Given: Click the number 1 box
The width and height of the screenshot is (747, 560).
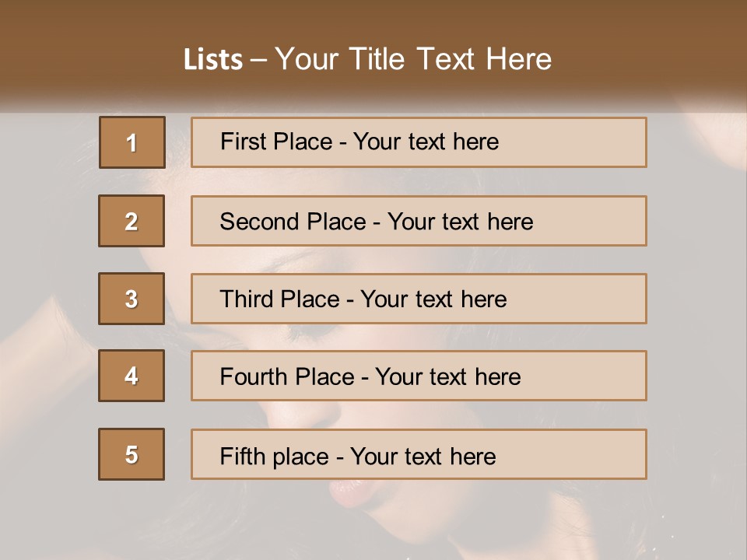Looking at the screenshot, I should (x=132, y=142).
